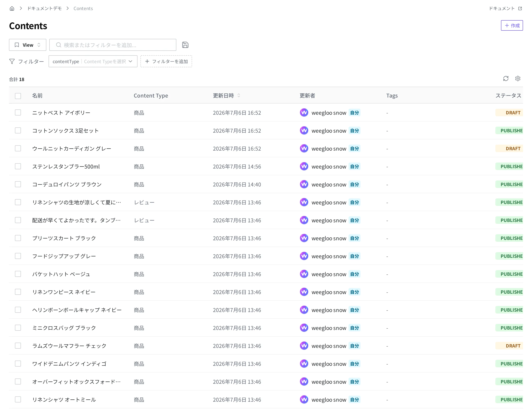Click 合計 18 total count
Viewport: 532px width, 411px height.
click(17, 79)
